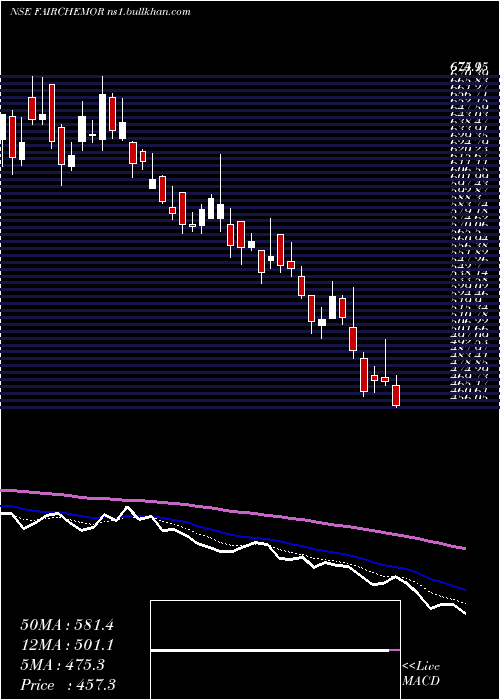
Task: Select the 12MA : 501.1 value
Action: click(67, 645)
